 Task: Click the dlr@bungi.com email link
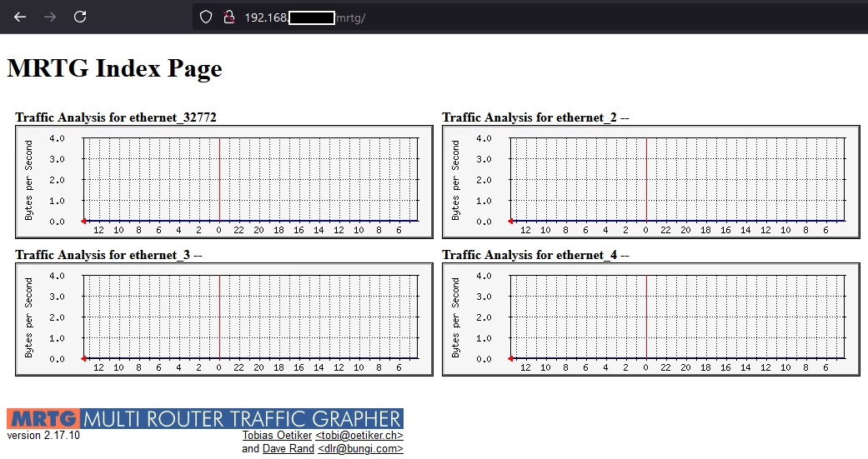(360, 449)
